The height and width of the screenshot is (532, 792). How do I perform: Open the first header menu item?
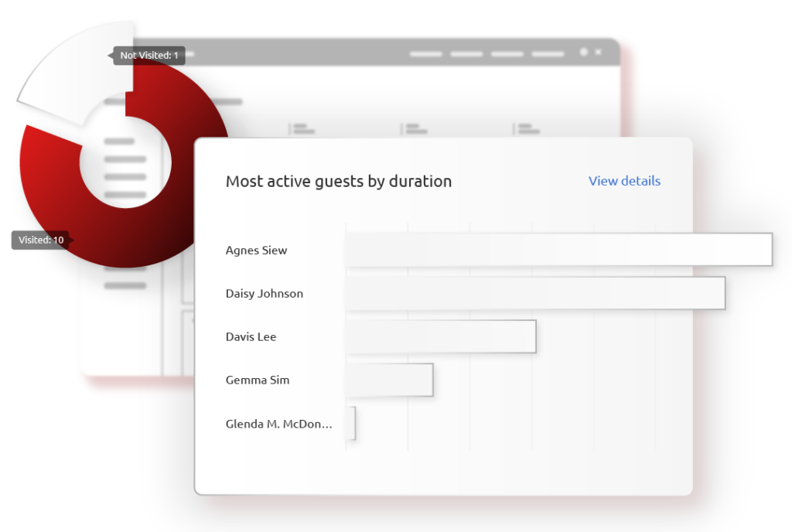[425, 54]
